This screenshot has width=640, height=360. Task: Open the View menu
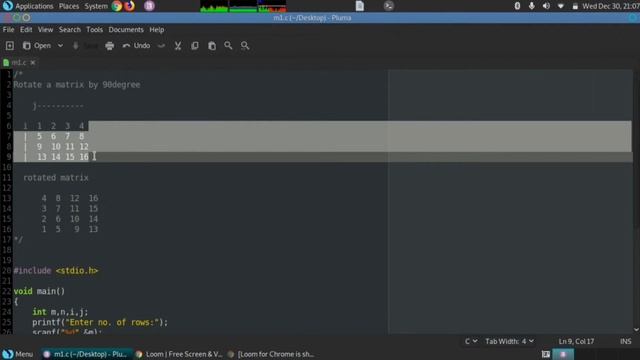[x=45, y=30]
